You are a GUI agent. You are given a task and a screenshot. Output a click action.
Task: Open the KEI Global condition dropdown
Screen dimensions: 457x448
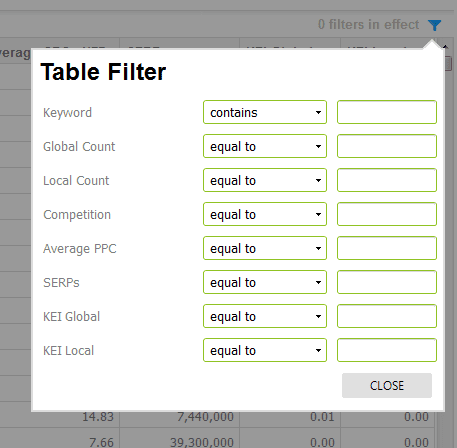(x=265, y=316)
